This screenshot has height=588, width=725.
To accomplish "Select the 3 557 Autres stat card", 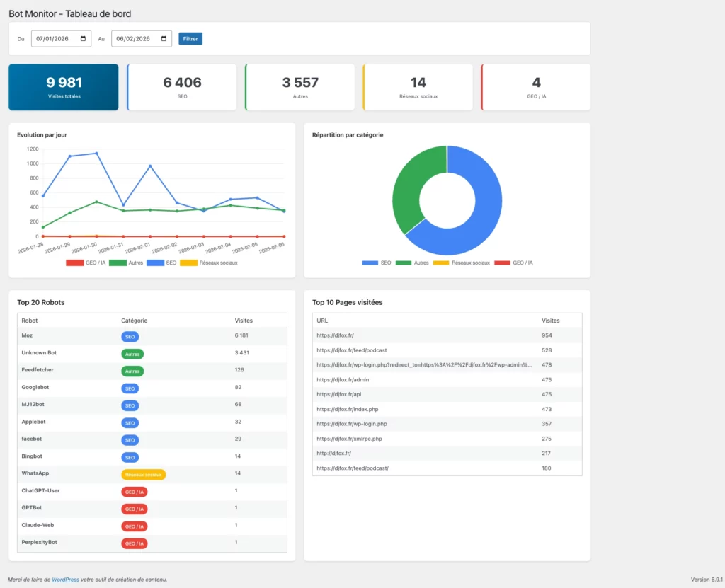I will [x=300, y=87].
